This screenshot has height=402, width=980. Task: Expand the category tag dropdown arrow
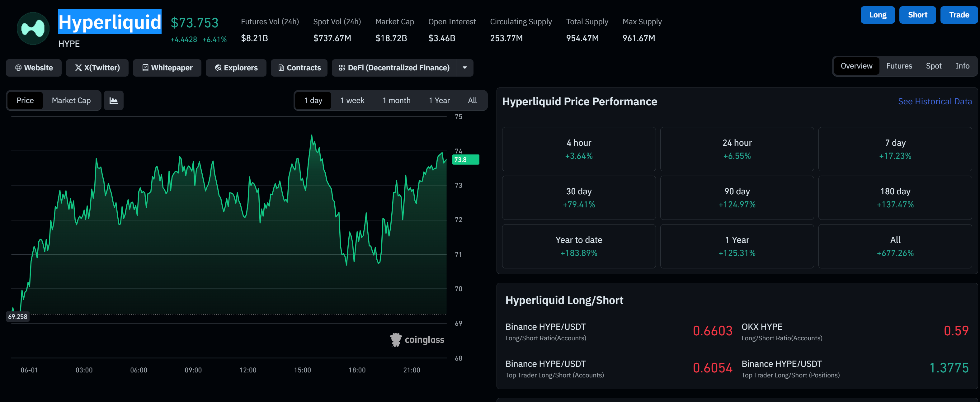click(x=465, y=68)
